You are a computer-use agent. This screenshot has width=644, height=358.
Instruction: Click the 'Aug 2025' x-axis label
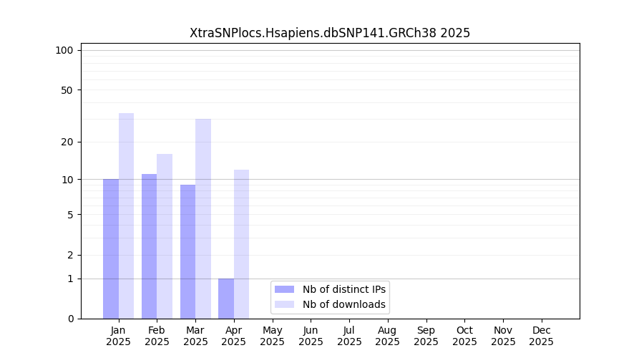coord(387,336)
